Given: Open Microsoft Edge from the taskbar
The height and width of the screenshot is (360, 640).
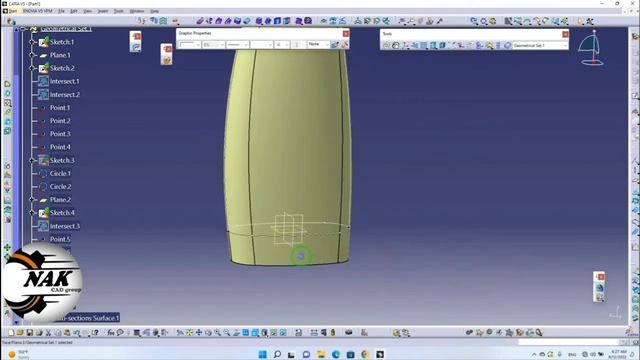Looking at the screenshot, I should [336, 354].
